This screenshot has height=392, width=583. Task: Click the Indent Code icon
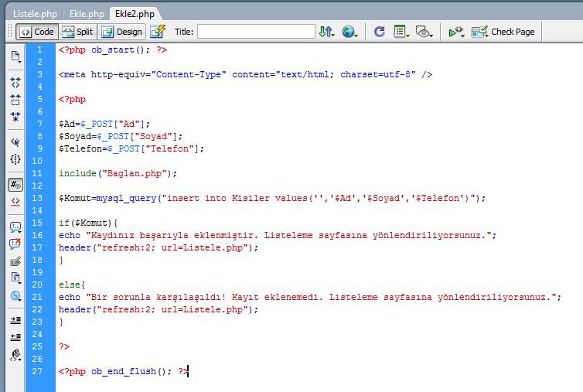click(15, 320)
